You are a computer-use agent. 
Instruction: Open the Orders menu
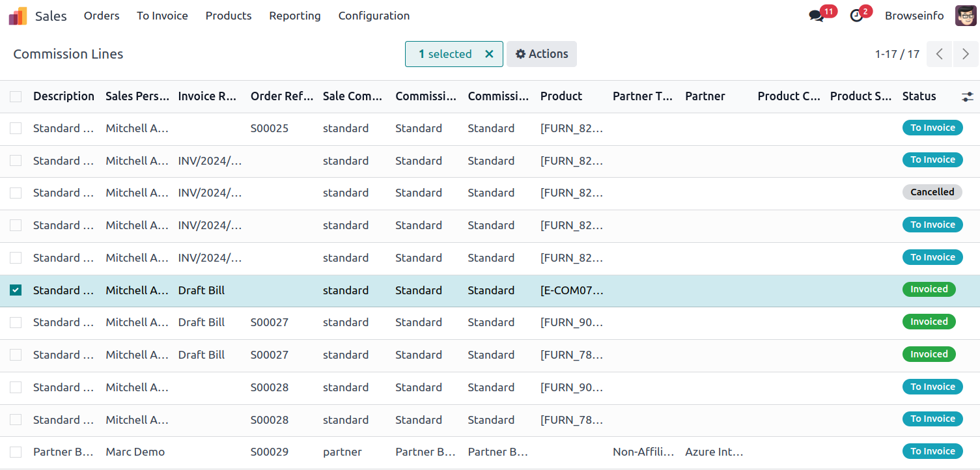pos(102,16)
